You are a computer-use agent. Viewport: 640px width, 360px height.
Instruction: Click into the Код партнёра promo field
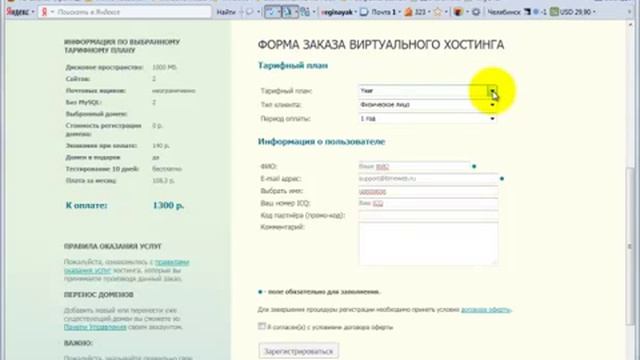(x=428, y=216)
